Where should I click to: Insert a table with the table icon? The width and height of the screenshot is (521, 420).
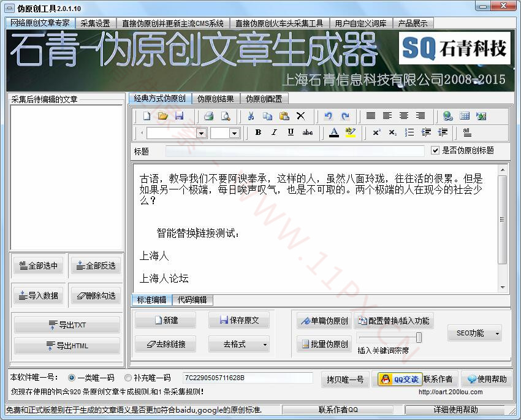tap(465, 116)
